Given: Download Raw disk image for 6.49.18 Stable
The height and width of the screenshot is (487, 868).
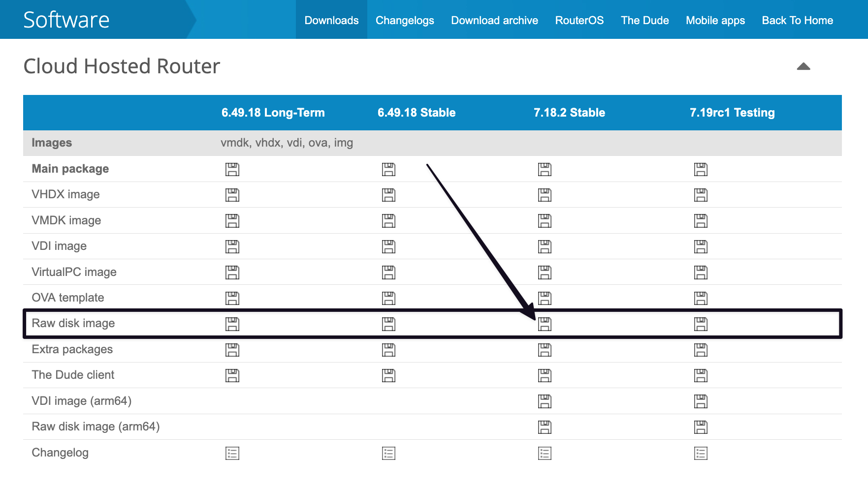Looking at the screenshot, I should [388, 324].
